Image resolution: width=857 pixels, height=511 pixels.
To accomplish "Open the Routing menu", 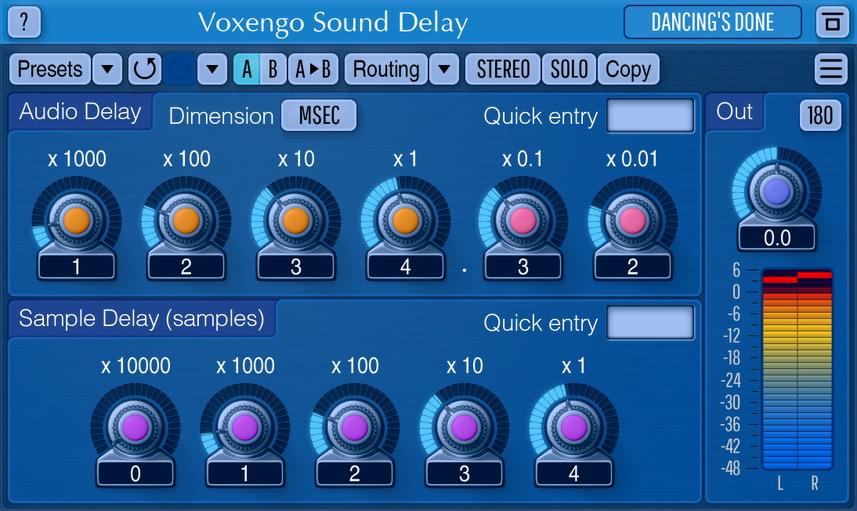I will coord(386,69).
